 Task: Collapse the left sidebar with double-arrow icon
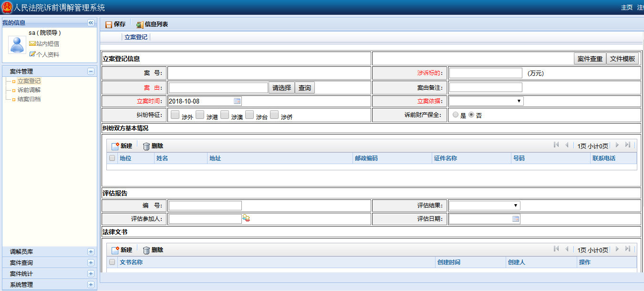[91, 23]
